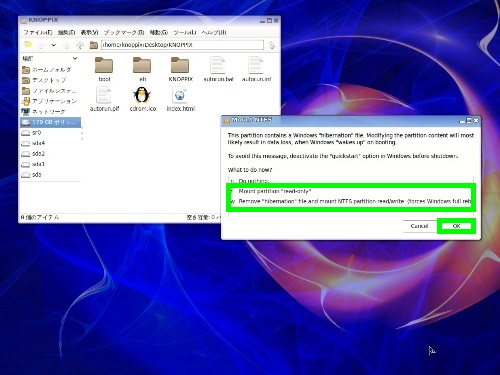Viewport: 500px width, 375px height.
Task: Select ファイルシステム in the sidebar
Action: coord(50,91)
